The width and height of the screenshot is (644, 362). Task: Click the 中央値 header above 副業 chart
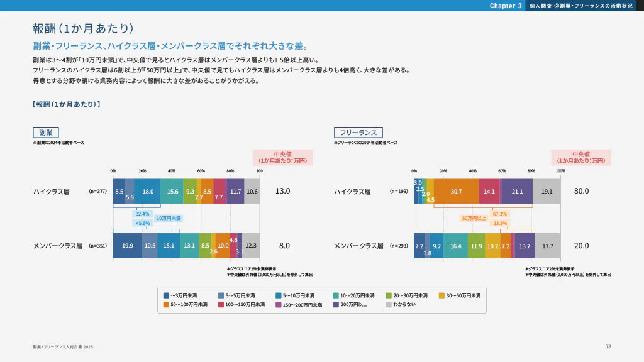tap(282, 158)
